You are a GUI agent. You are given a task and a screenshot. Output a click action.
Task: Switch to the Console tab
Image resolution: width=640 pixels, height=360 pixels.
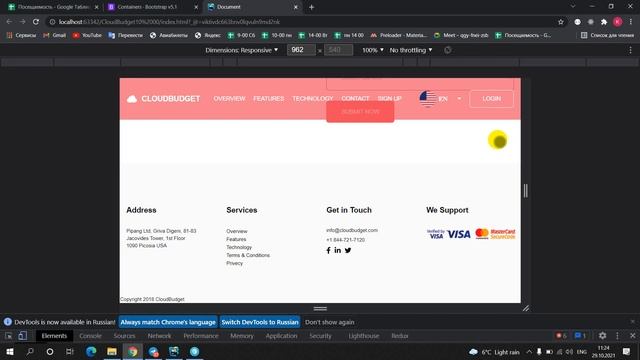(x=90, y=336)
